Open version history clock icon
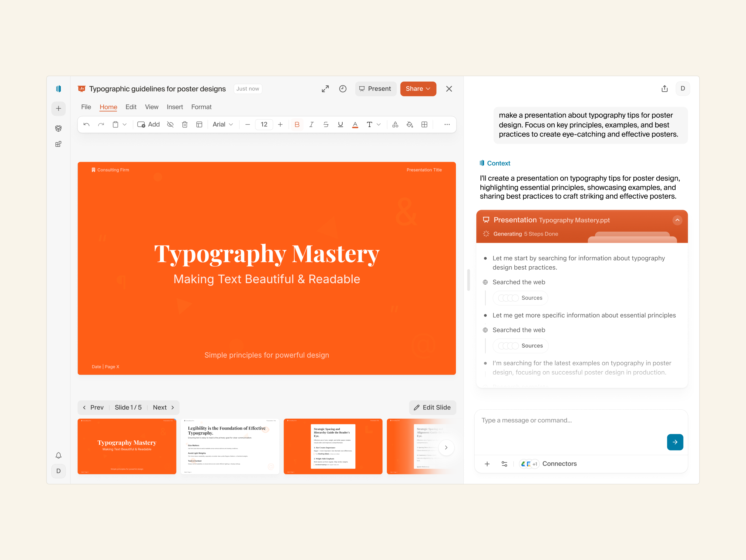The width and height of the screenshot is (746, 560). 343,89
